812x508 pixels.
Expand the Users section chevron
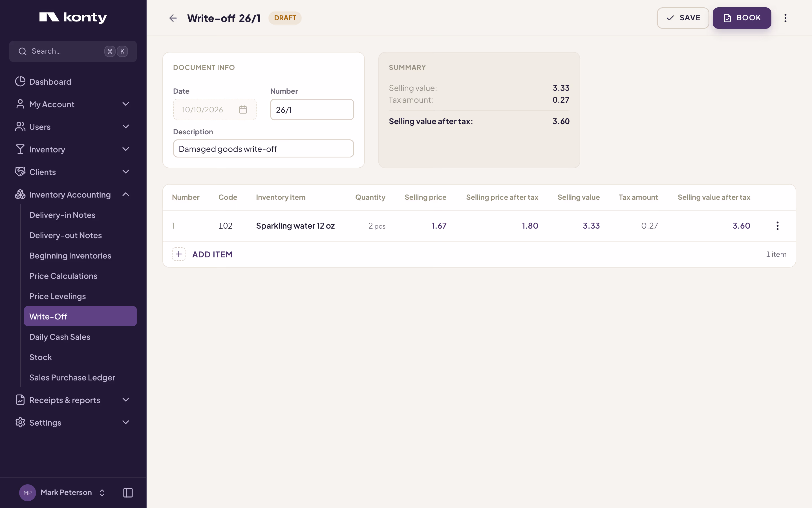point(126,127)
